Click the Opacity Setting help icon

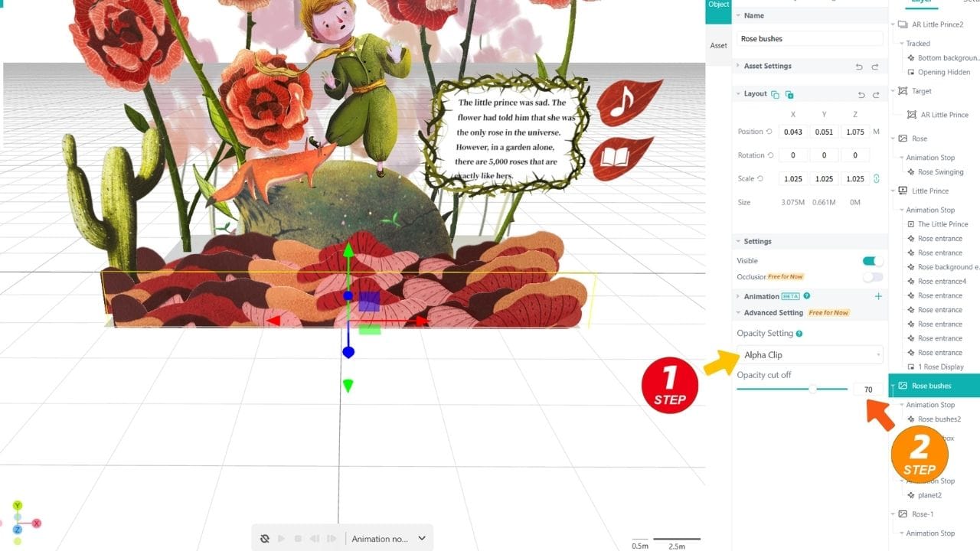[799, 334]
